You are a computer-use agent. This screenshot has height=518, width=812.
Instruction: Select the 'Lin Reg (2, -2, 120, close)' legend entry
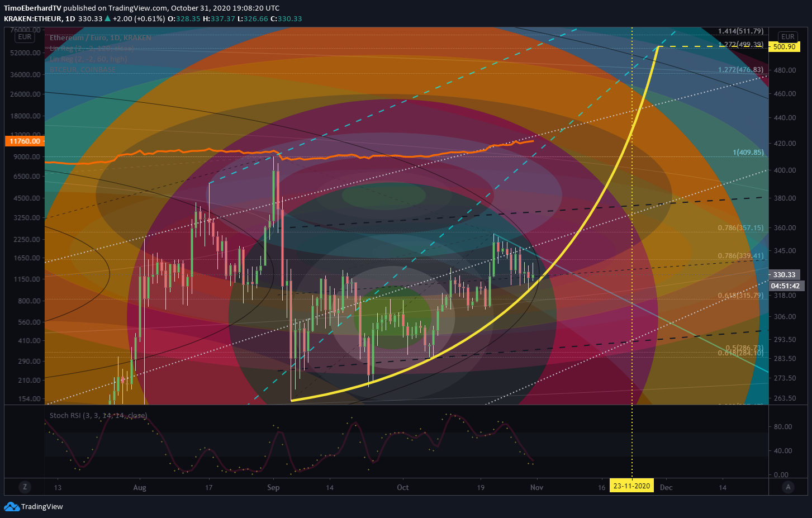click(x=92, y=49)
